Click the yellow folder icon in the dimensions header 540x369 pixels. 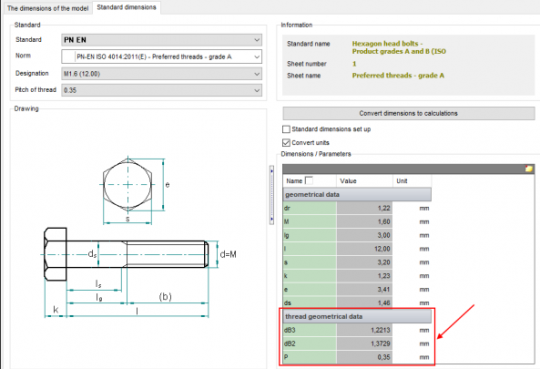(529, 169)
